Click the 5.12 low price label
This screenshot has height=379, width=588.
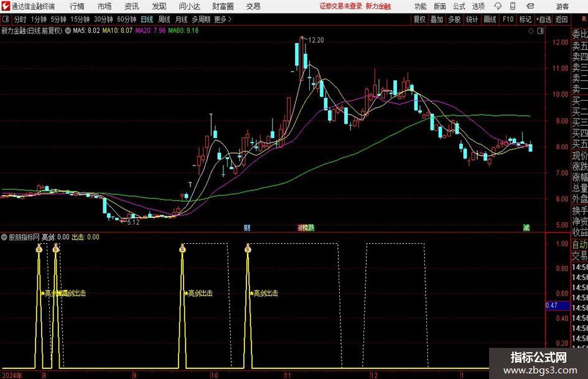(x=133, y=222)
